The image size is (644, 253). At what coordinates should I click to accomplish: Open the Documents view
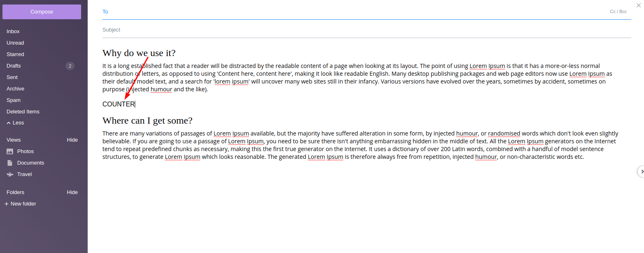[30, 163]
